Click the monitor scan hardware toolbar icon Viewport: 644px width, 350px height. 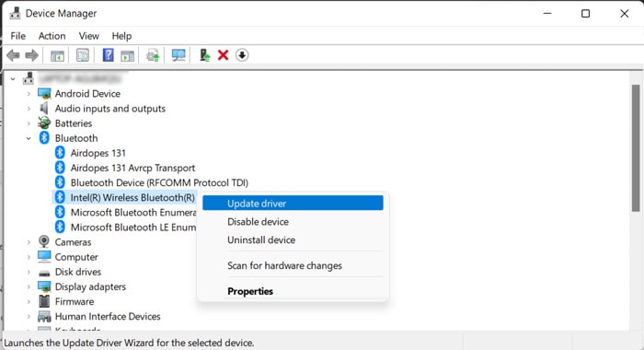[178, 55]
